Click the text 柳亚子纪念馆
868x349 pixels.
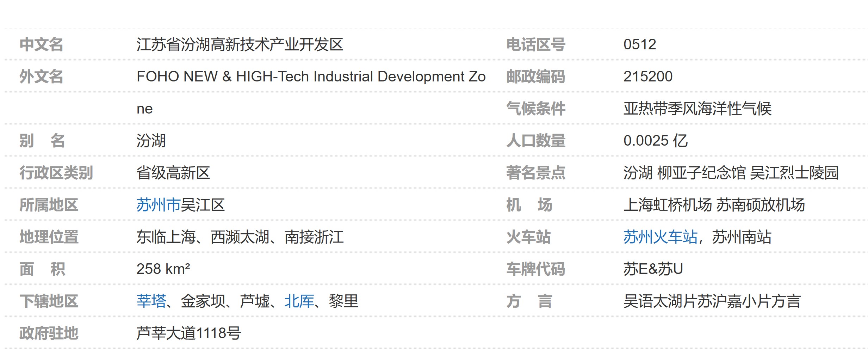click(x=701, y=173)
